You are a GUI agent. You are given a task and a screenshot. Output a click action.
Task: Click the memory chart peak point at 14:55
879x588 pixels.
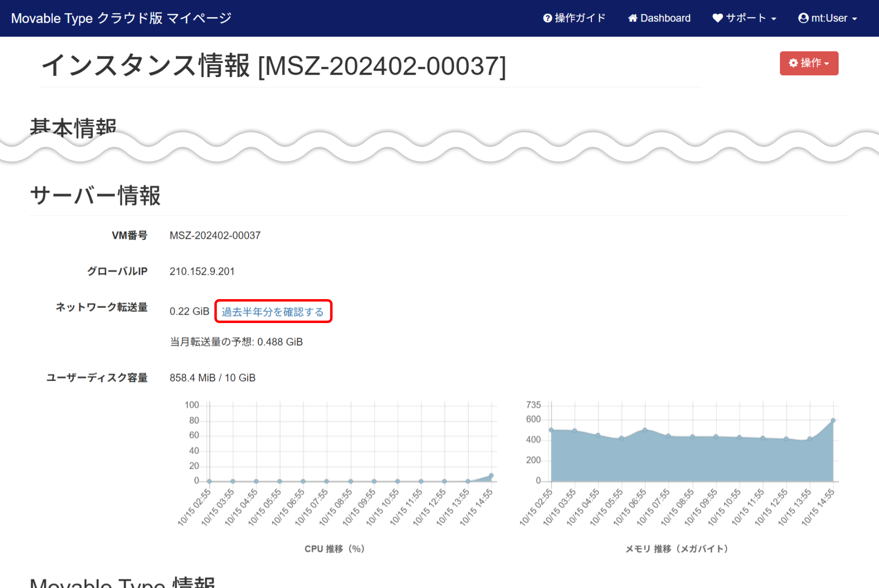click(833, 420)
